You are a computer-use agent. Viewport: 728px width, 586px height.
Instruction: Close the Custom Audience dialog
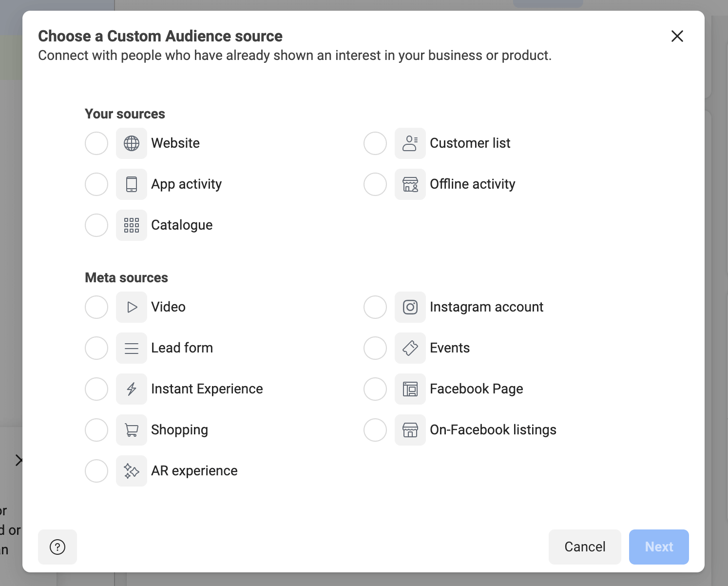click(x=677, y=36)
